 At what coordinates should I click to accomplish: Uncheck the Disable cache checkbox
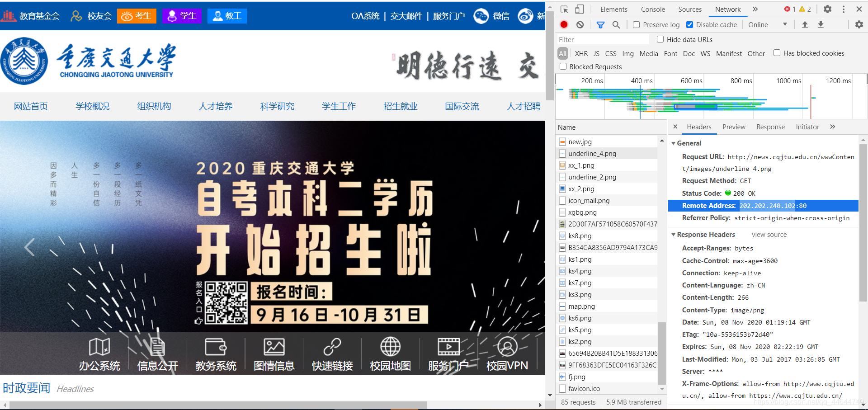[x=689, y=25]
